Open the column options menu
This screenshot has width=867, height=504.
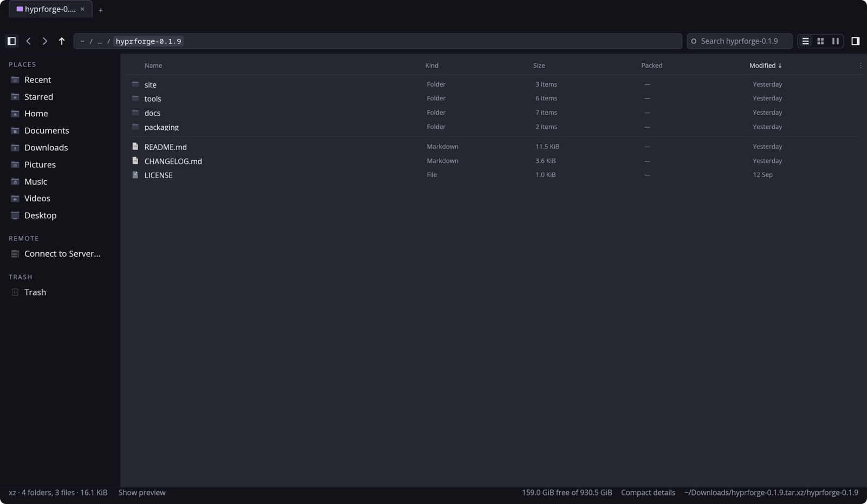pos(860,66)
